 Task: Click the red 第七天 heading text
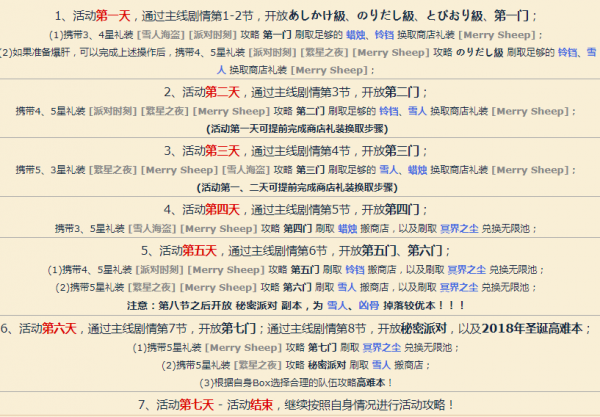(x=196, y=405)
